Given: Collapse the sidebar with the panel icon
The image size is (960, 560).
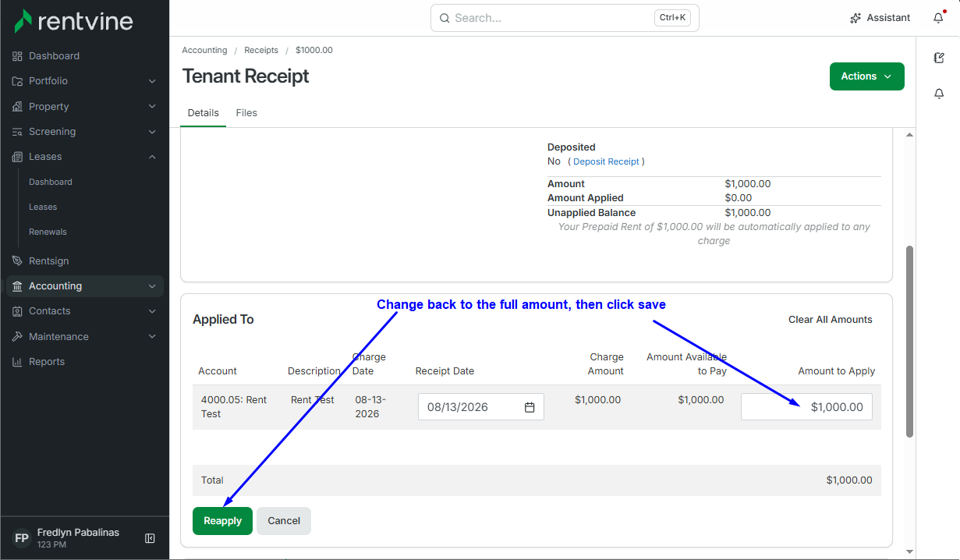Looking at the screenshot, I should (x=151, y=538).
